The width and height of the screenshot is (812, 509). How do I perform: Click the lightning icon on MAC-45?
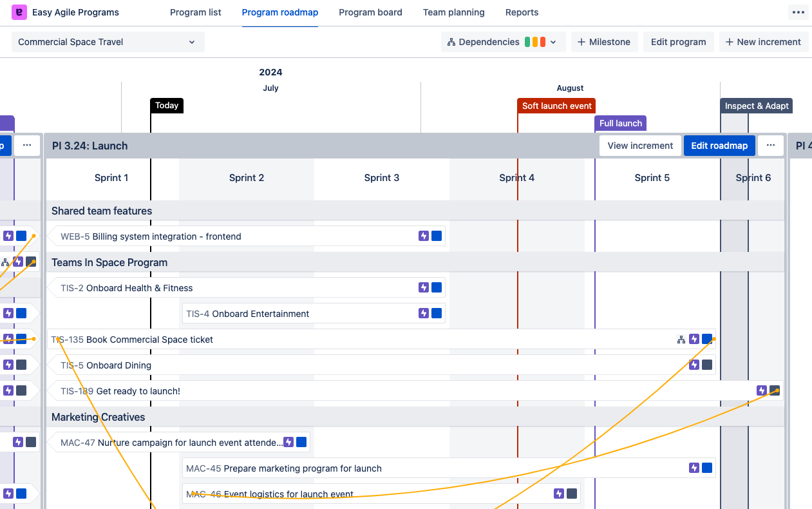coord(694,468)
